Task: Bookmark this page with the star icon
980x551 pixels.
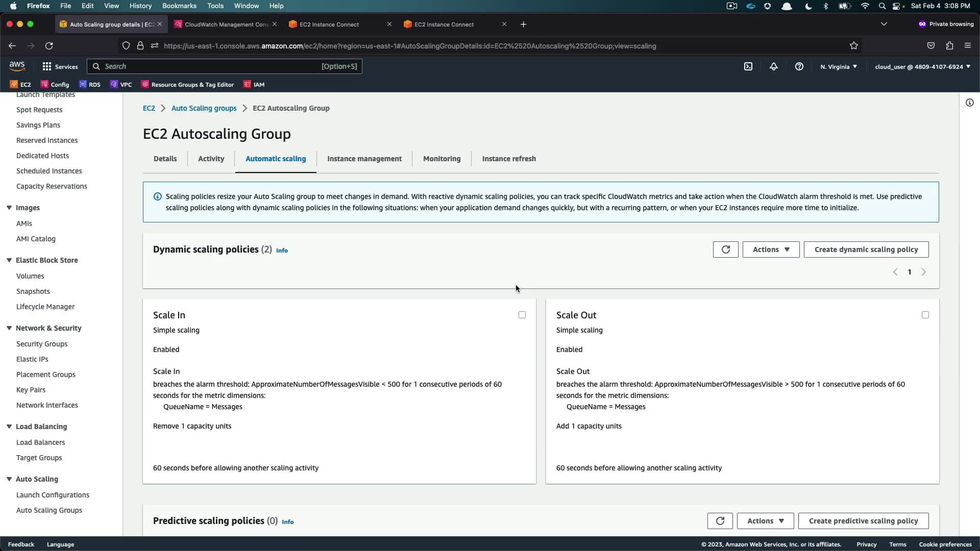Action: (854, 46)
